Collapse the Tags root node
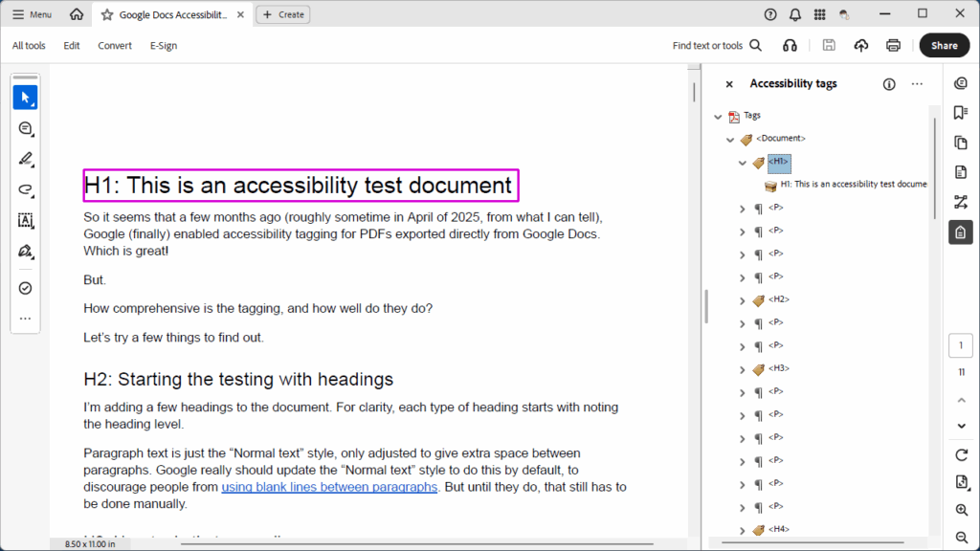980x551 pixels. click(x=718, y=116)
